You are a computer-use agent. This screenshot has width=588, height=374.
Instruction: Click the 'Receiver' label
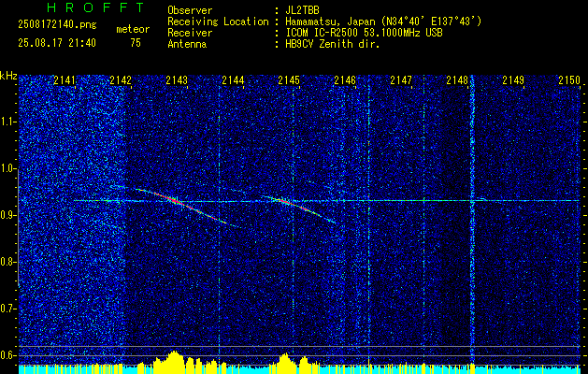[x=190, y=33]
